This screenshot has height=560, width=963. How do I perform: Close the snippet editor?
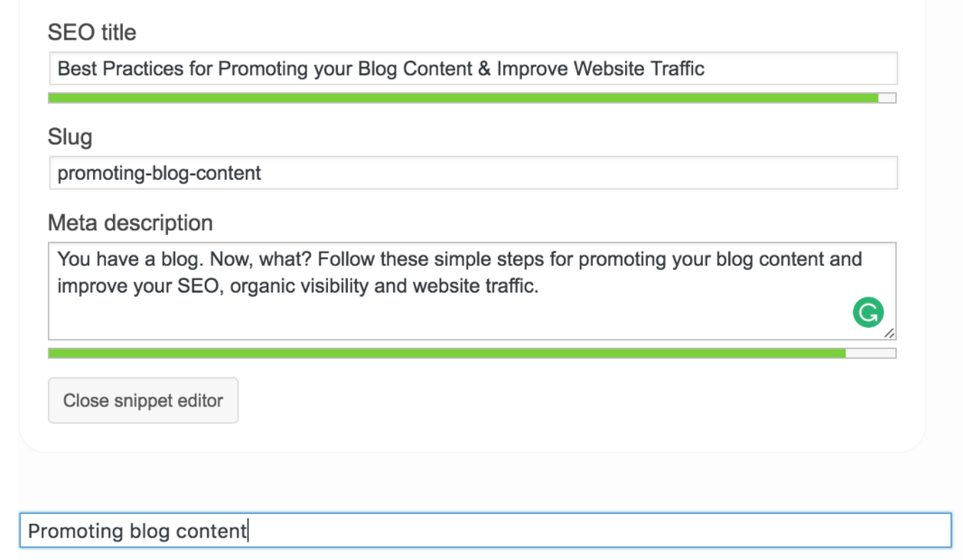pyautogui.click(x=143, y=400)
